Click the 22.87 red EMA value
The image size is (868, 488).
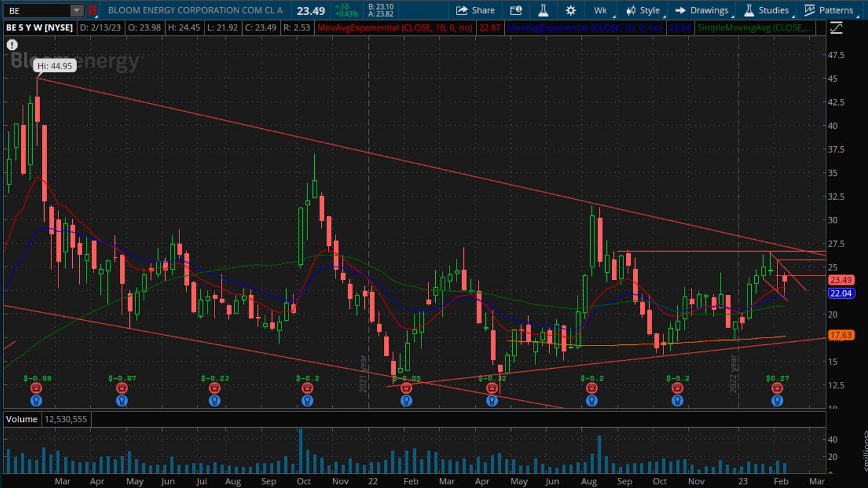click(491, 27)
